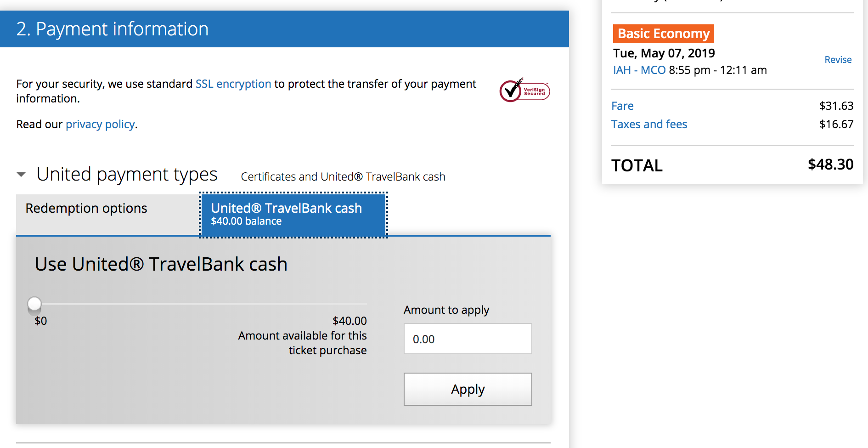Open the SSL encryption link
The image size is (868, 448).
click(x=233, y=84)
